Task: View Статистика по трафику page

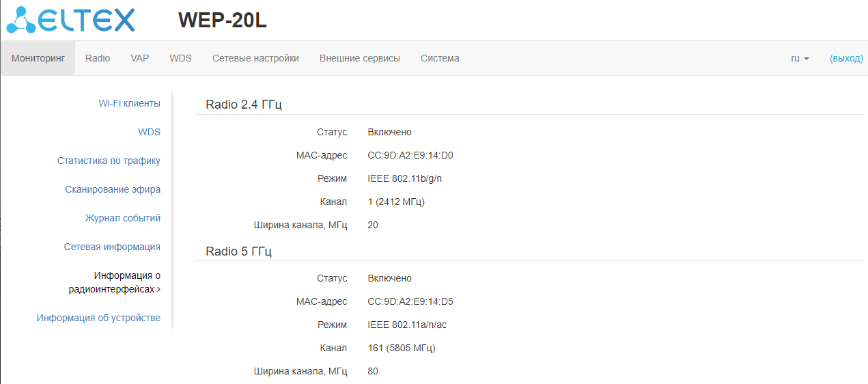Action: click(109, 161)
